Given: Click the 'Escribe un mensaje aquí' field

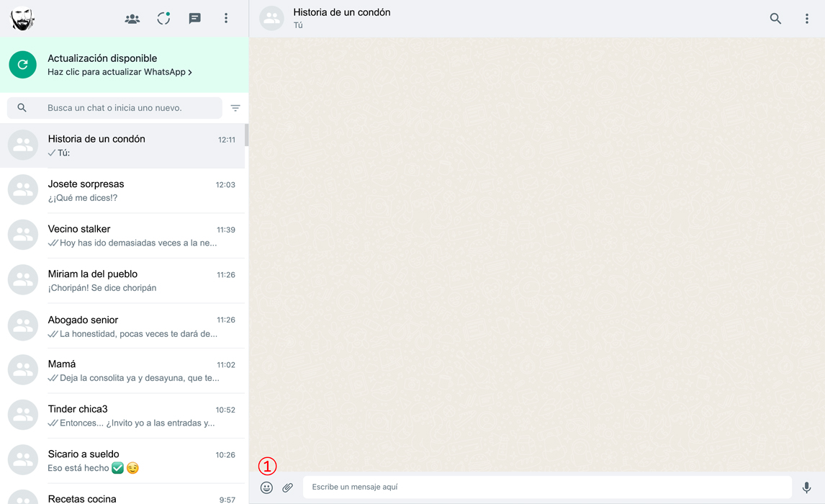Looking at the screenshot, I should [x=547, y=487].
